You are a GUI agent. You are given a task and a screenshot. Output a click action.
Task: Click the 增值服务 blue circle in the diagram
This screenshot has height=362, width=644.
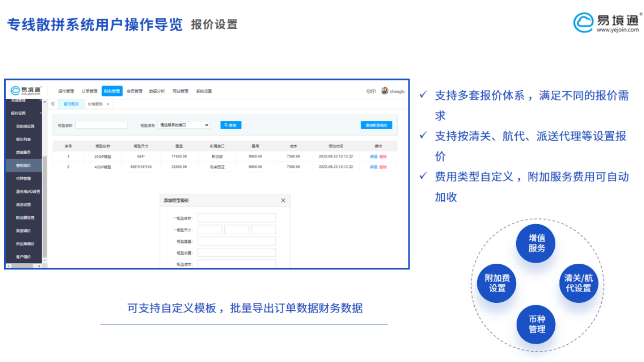[x=536, y=243]
